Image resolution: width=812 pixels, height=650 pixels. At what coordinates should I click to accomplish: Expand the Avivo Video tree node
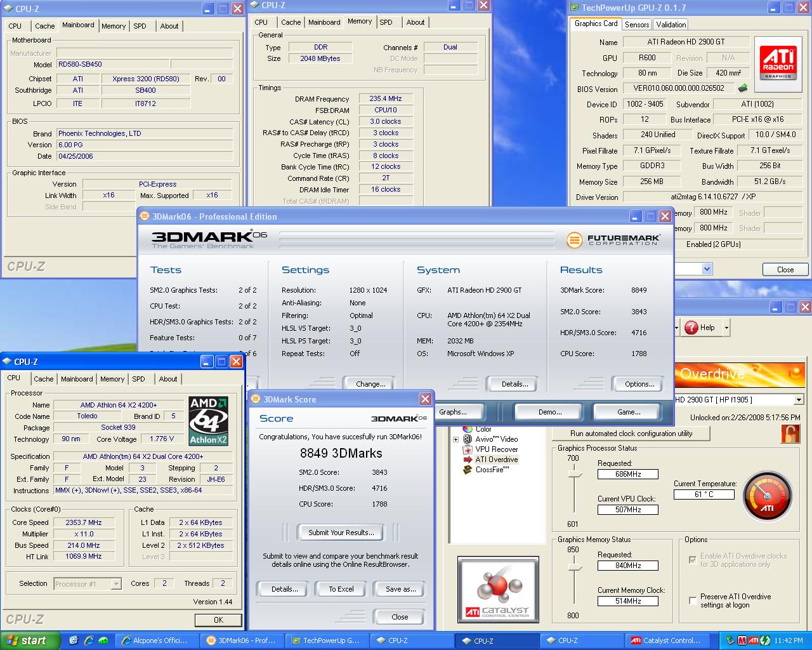[x=455, y=439]
